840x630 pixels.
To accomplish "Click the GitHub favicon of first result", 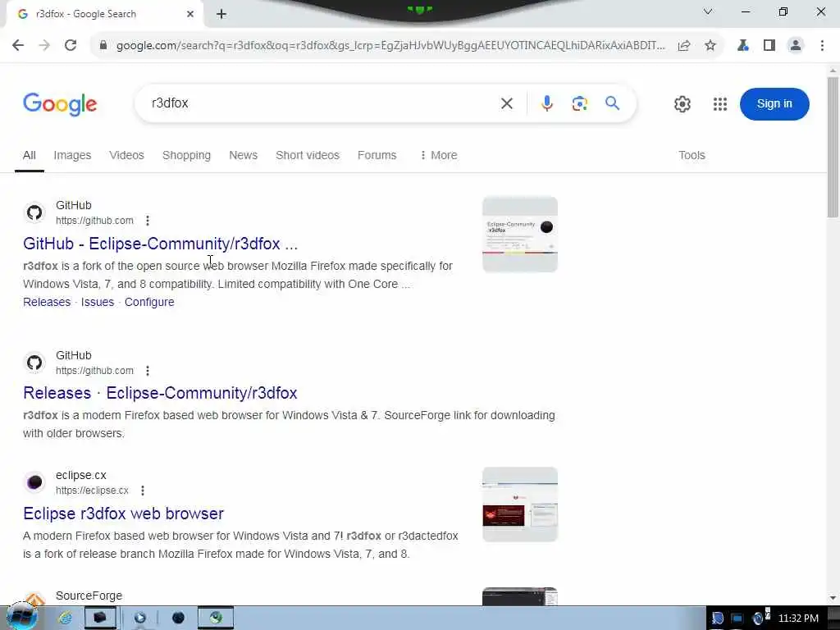I will pyautogui.click(x=34, y=212).
